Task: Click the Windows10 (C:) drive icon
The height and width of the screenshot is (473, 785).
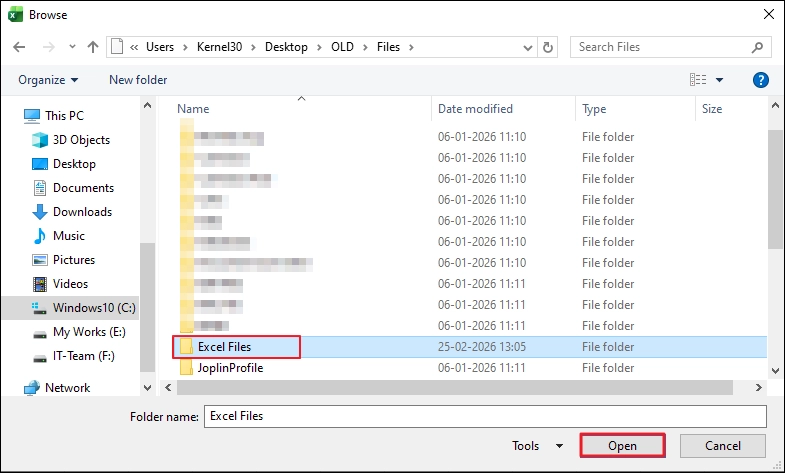Action: tap(39, 308)
